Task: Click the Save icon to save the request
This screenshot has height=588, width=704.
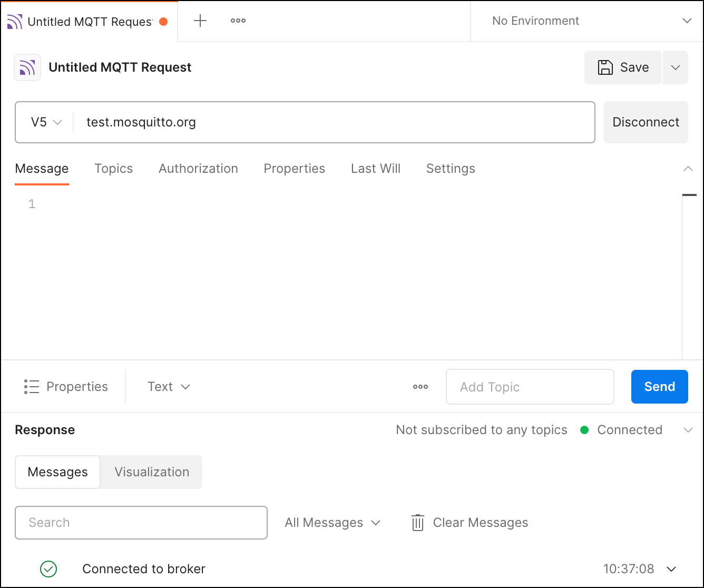Action: click(605, 67)
